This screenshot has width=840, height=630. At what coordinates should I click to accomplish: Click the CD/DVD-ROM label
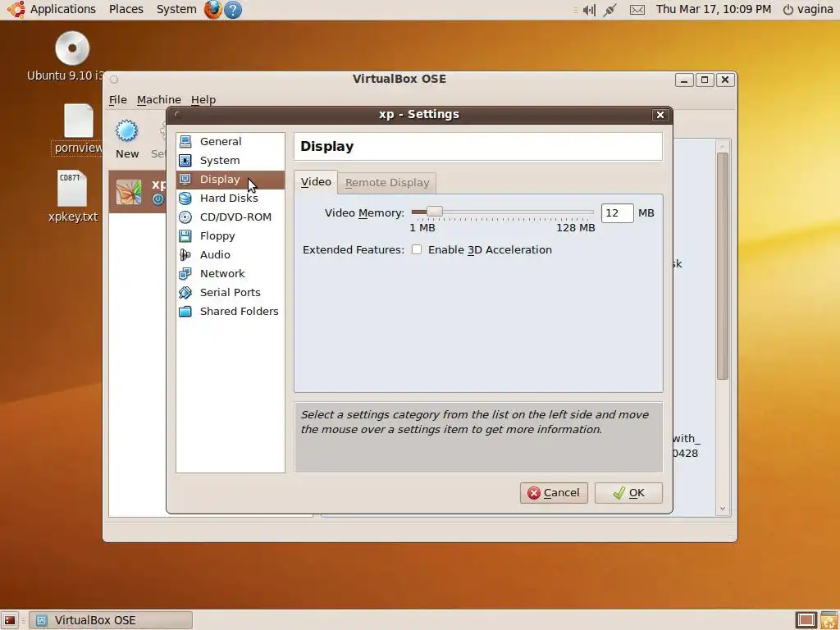click(x=235, y=217)
